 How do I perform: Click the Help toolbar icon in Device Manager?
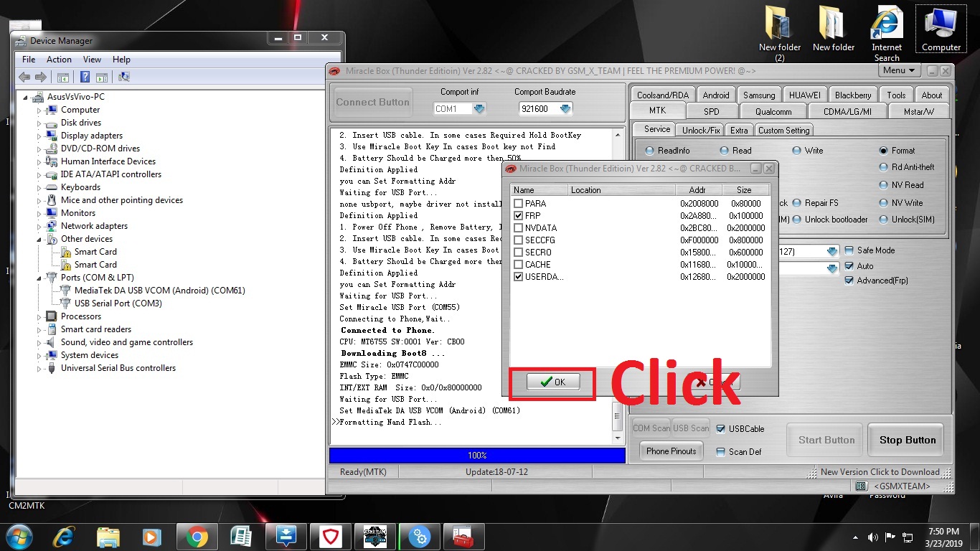pyautogui.click(x=85, y=77)
